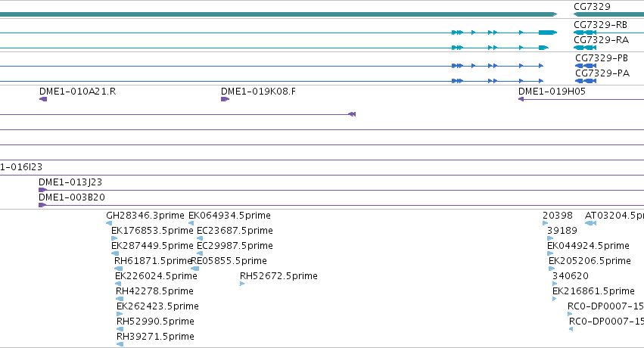Click the 39189 EST marker arrow
This screenshot has height=348, width=644.
coord(550,238)
